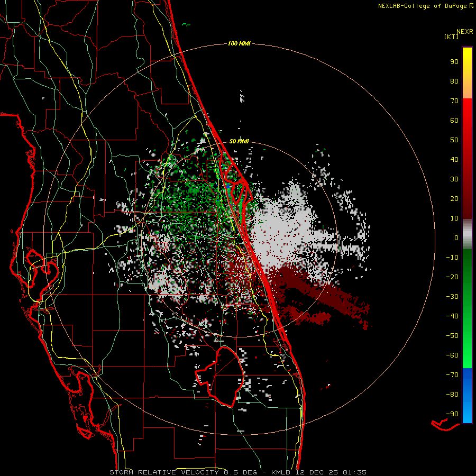
Task: Click the -40 value on velocity scale
Action: pos(452,316)
